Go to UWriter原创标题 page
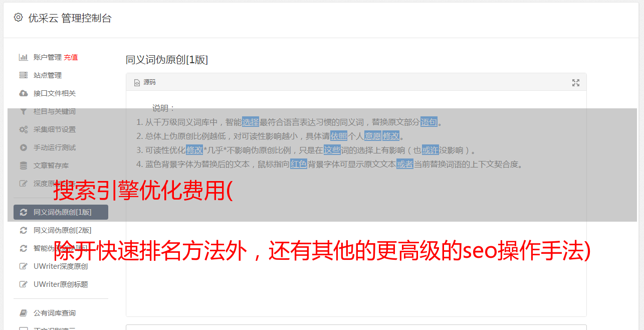The width and height of the screenshot is (644, 330). pos(61,284)
